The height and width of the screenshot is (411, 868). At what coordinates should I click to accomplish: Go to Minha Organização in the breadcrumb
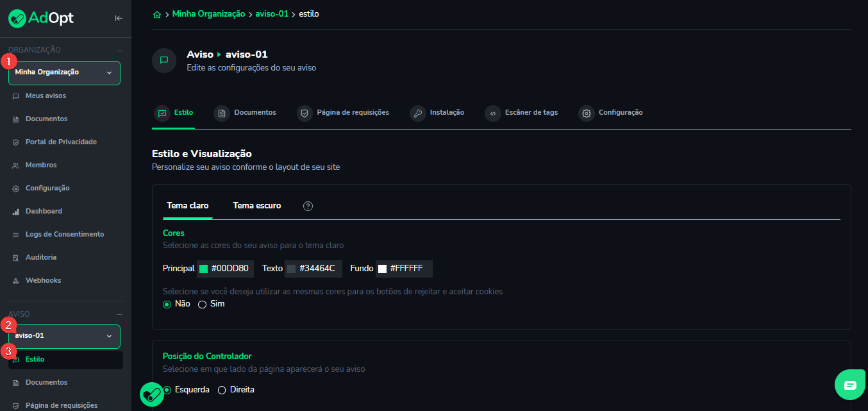click(209, 14)
